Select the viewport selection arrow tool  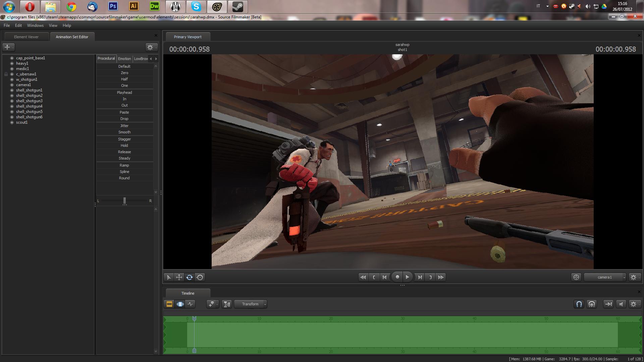(169, 277)
